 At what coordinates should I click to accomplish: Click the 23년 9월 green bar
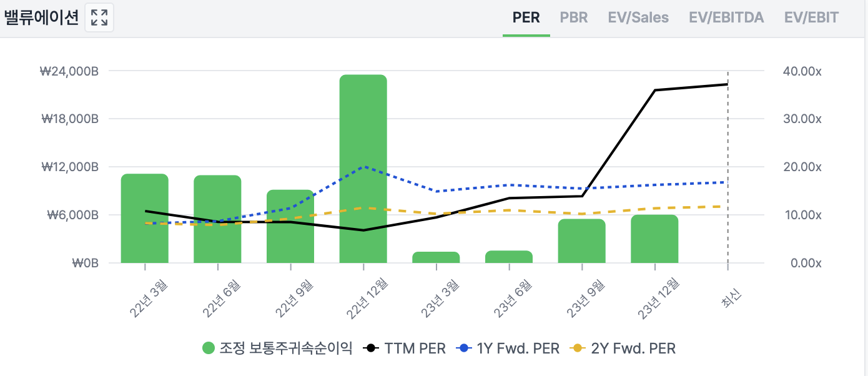tap(581, 241)
